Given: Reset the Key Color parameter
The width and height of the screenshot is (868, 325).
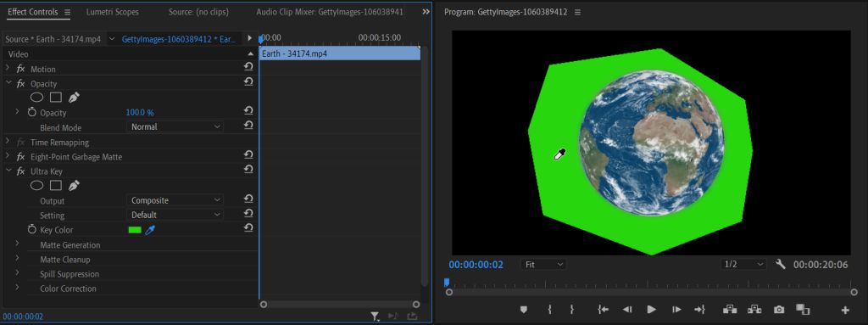Looking at the screenshot, I should tap(248, 228).
